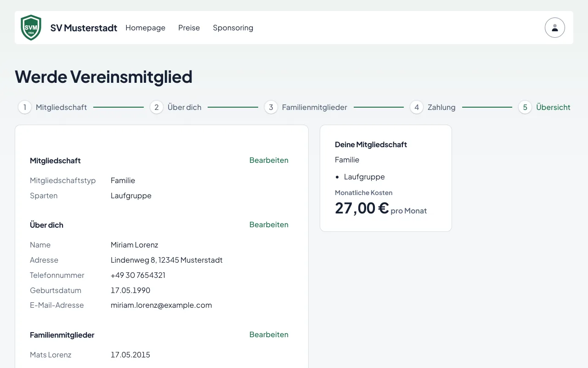
Task: Click the address Lindenweg 8, 12345 Musterstadt
Action: tap(166, 260)
